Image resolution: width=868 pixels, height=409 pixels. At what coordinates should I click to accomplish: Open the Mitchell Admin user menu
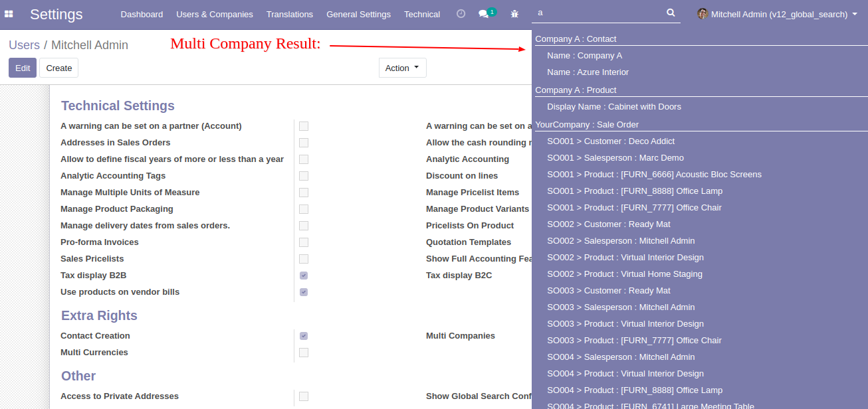tap(779, 14)
